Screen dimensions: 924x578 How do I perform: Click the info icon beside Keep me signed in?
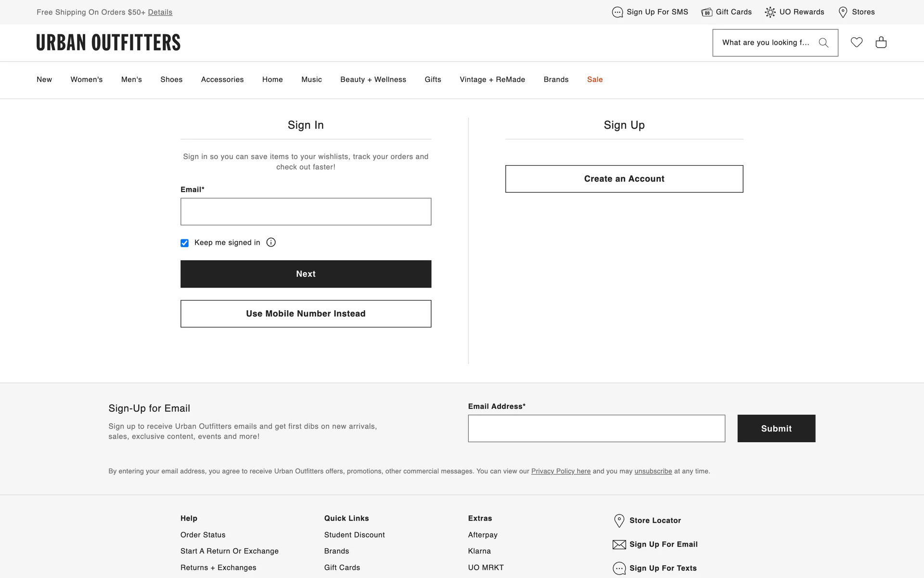pyautogui.click(x=271, y=242)
